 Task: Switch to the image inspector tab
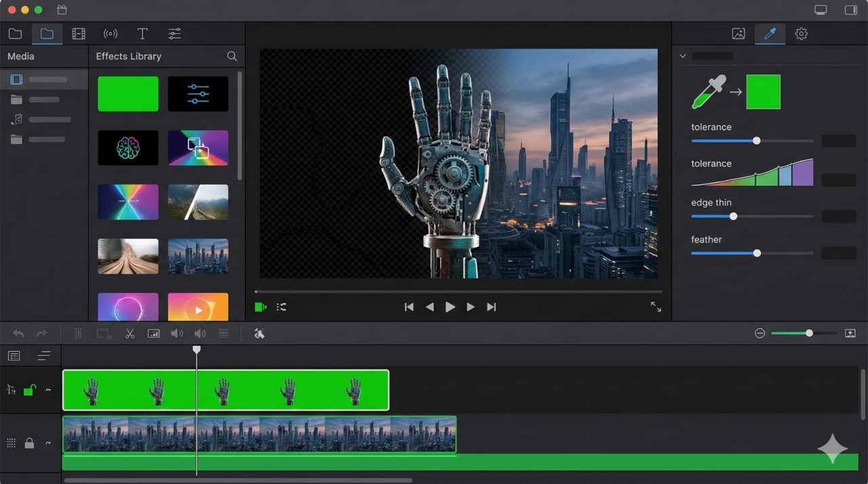pyautogui.click(x=738, y=34)
